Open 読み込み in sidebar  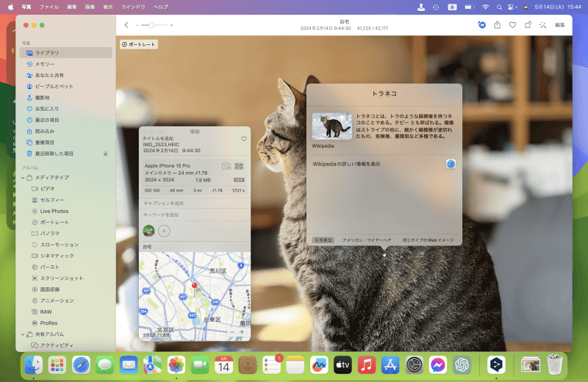pyautogui.click(x=66, y=131)
